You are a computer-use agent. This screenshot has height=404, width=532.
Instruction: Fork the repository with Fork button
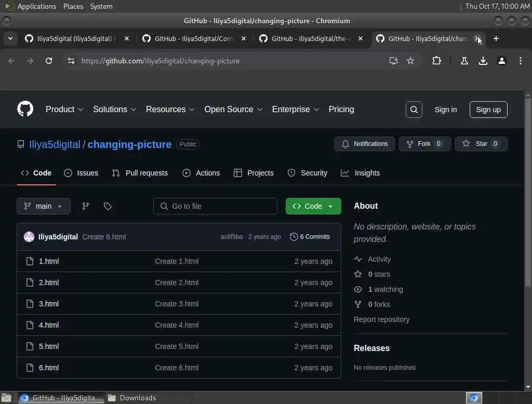click(424, 144)
